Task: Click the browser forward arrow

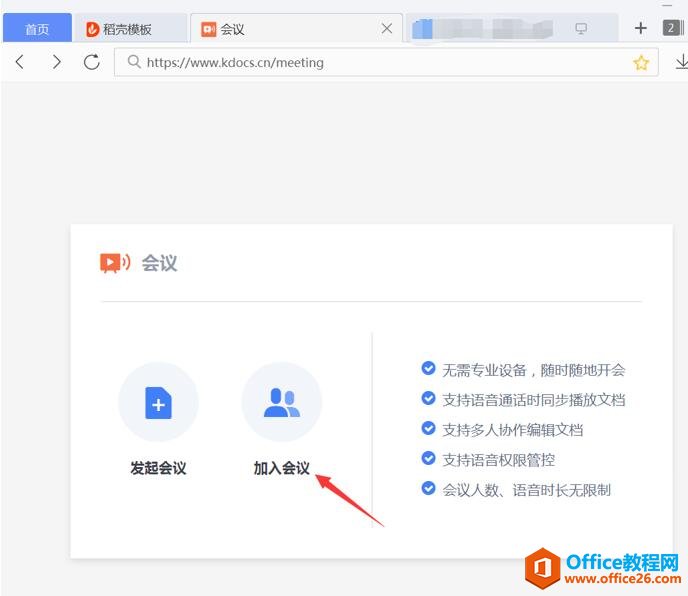Action: coord(56,62)
